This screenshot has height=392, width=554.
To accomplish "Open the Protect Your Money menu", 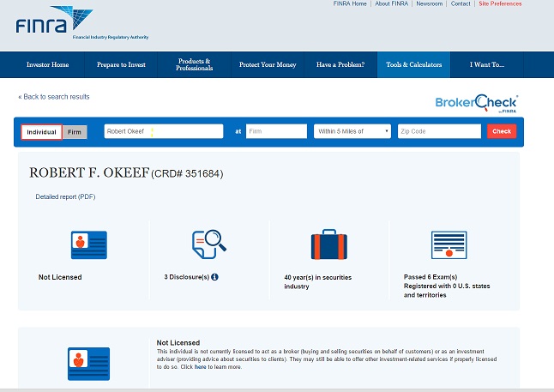I will point(268,64).
